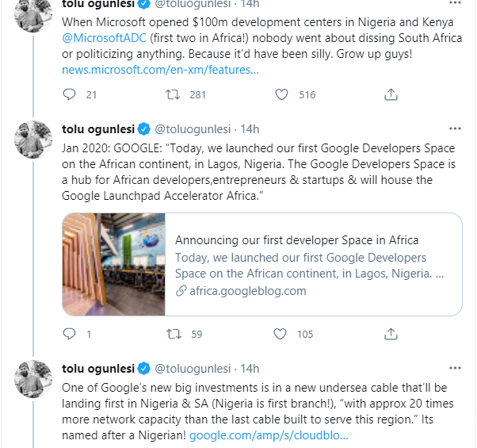Like the tweet with 516 likes
The image size is (477, 448).
281,94
